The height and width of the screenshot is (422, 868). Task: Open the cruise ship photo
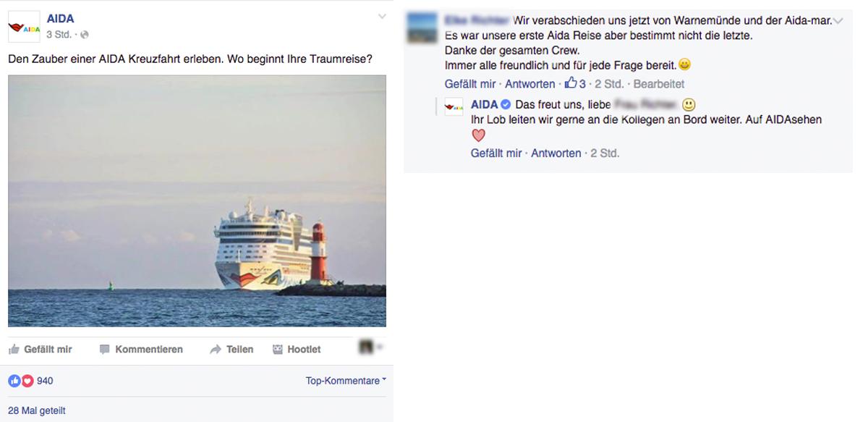197,201
